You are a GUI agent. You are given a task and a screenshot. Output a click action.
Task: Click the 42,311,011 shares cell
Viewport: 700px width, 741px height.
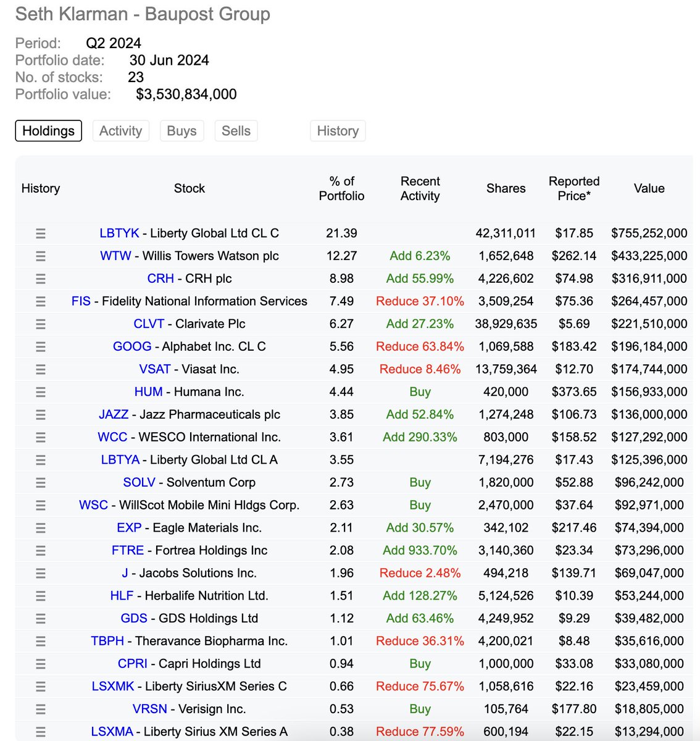point(506,233)
